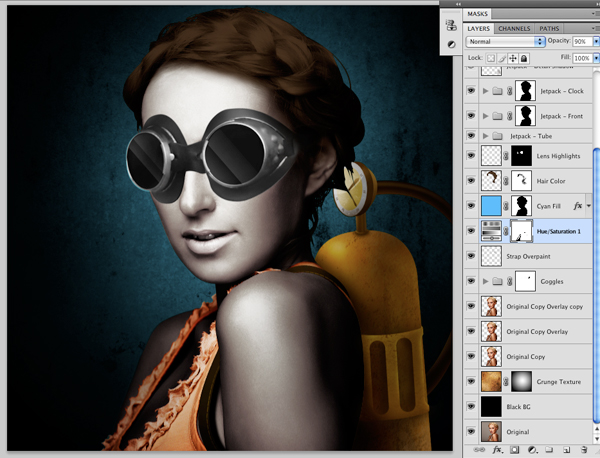Toggle Lock all padlock icon
Image resolution: width=600 pixels, height=458 pixels.
point(524,58)
